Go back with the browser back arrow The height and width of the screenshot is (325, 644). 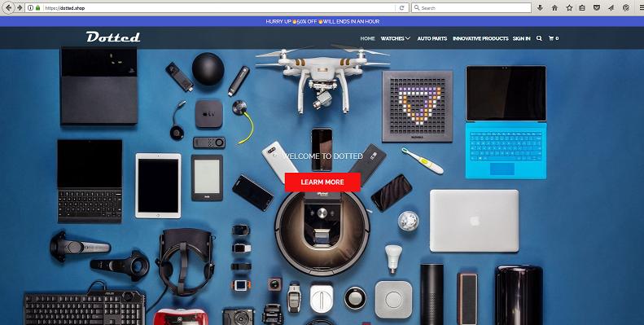tap(9, 8)
